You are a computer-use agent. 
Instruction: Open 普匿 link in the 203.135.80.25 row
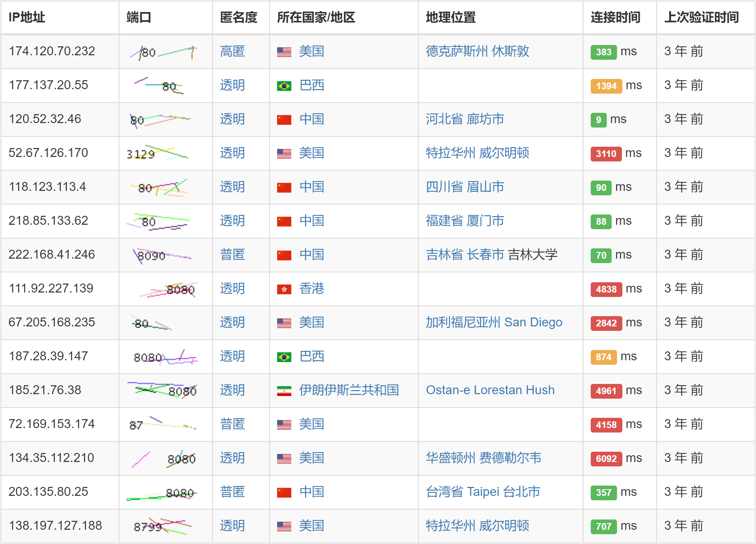233,492
